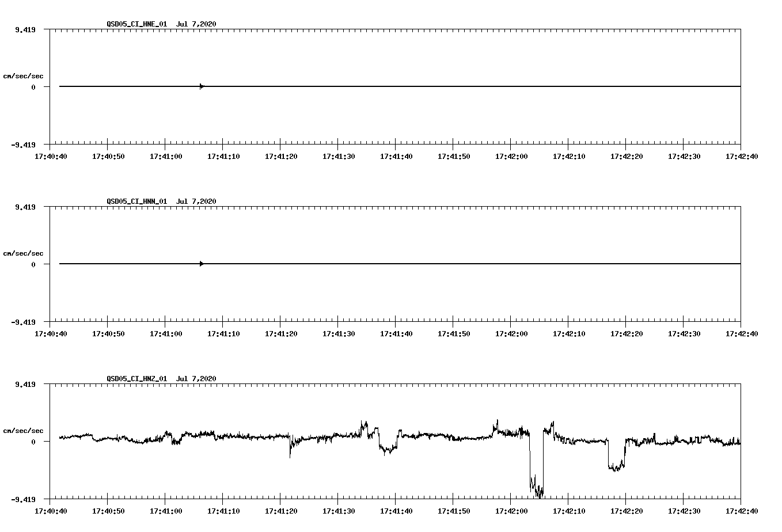The height and width of the screenshot is (532, 782).
Task: Click the zero axis label on HNZ plot
Action: pos(33,442)
